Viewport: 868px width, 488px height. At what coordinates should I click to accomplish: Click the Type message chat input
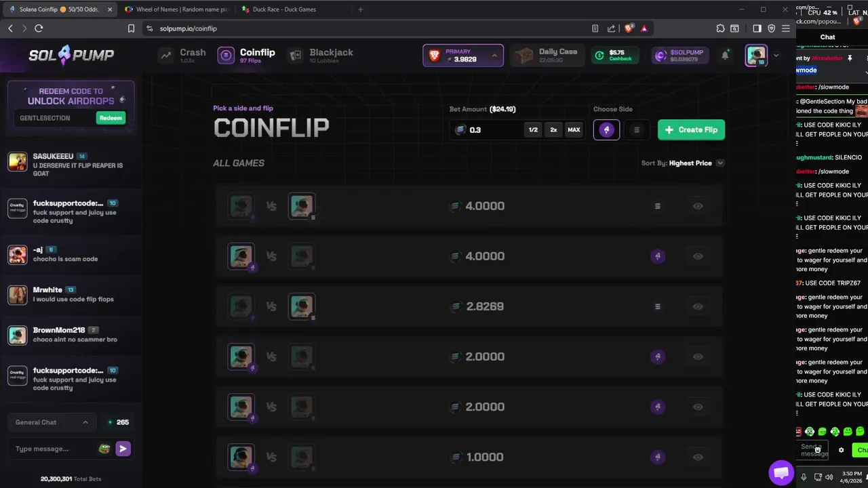coord(53,449)
